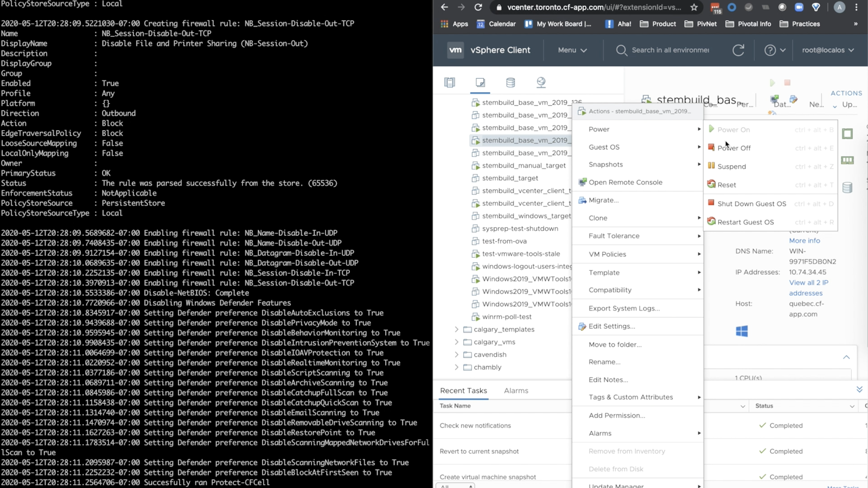
Task: Choose Export System Logs...
Action: point(638,309)
